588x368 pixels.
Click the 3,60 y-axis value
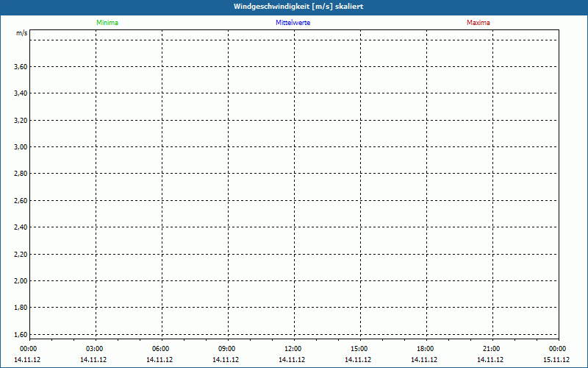pos(21,67)
